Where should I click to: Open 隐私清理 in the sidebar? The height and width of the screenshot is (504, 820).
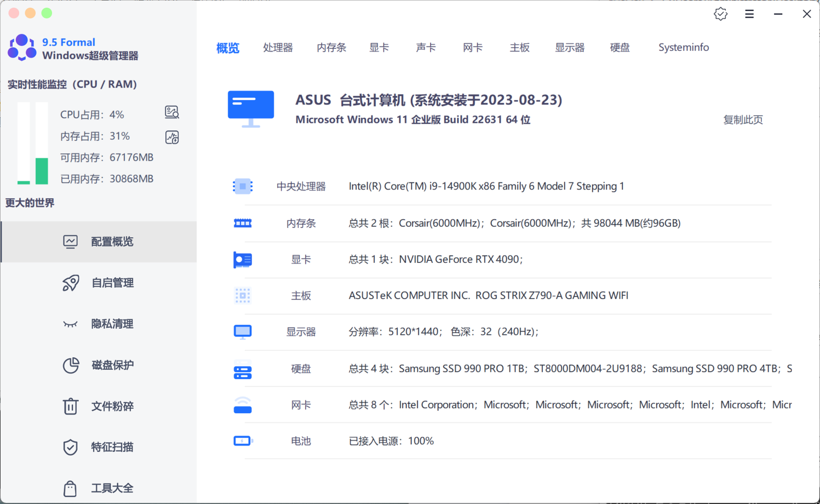point(112,324)
